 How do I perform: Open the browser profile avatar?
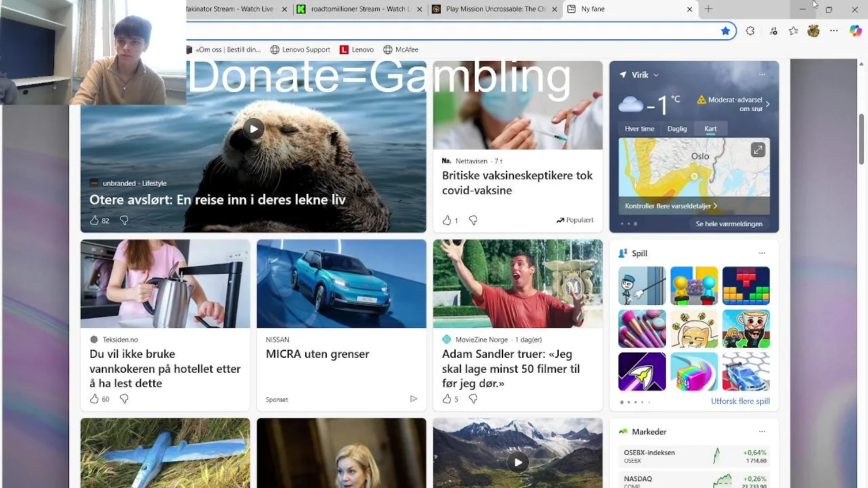pyautogui.click(x=814, y=30)
